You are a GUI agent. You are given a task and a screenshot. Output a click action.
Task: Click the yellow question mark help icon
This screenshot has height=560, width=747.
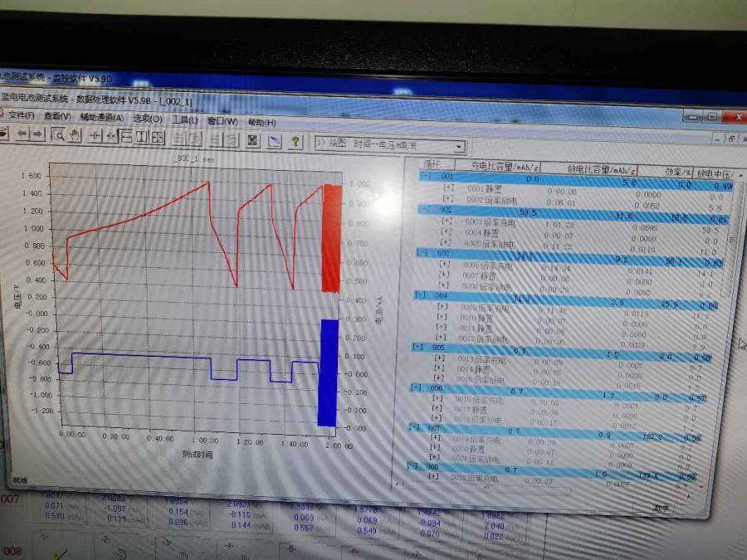(x=295, y=141)
